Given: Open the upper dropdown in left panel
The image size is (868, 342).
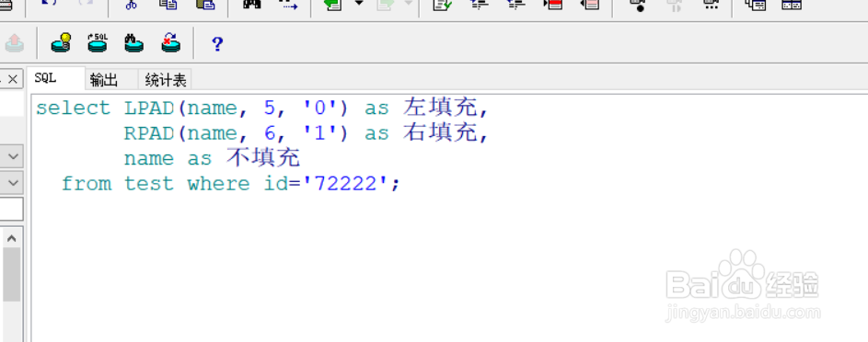Looking at the screenshot, I should pyautogui.click(x=12, y=157).
